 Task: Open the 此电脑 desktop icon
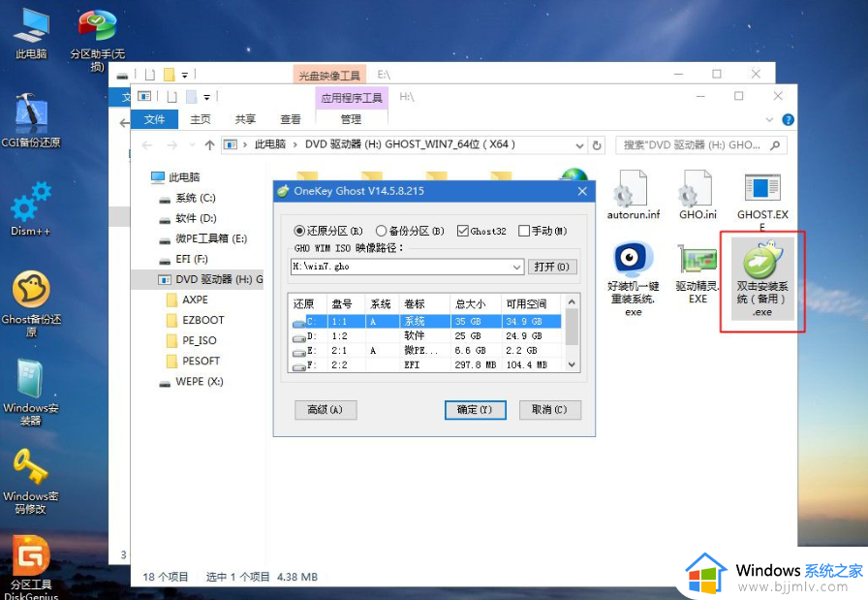tap(31, 33)
